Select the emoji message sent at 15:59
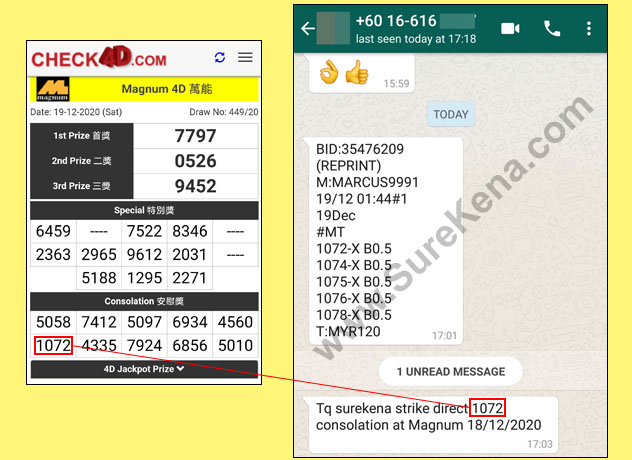Viewport: 632px width, 460px height. tap(362, 74)
